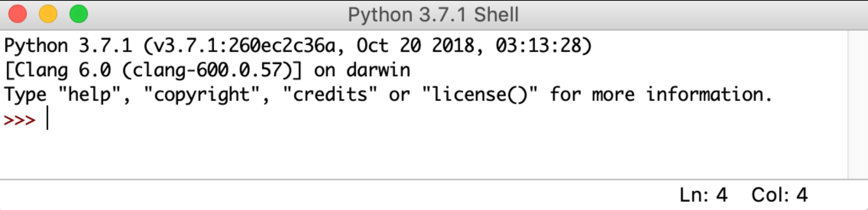868x210 pixels.
Task: Click the vertical scrollbar track of the shell
Action: [857, 103]
